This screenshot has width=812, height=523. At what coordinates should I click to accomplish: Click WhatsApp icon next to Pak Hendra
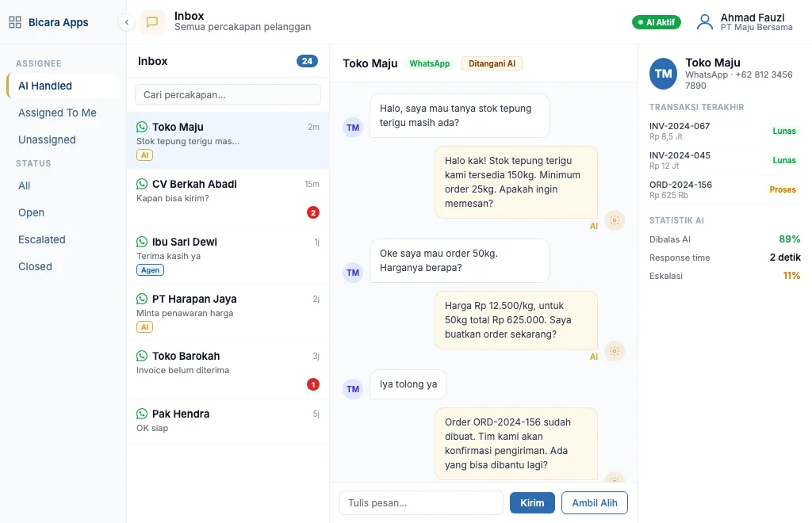tap(142, 414)
